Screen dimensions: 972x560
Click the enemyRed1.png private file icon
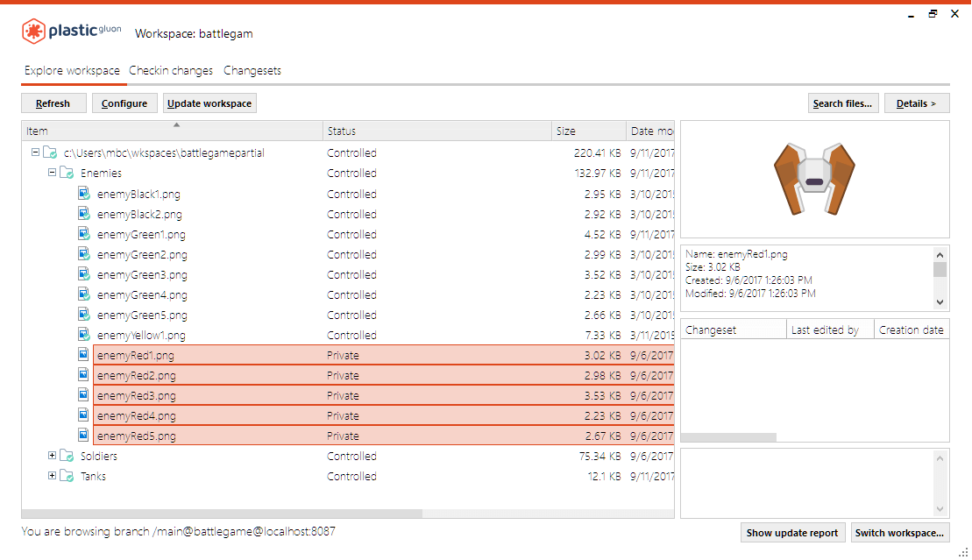click(x=83, y=355)
